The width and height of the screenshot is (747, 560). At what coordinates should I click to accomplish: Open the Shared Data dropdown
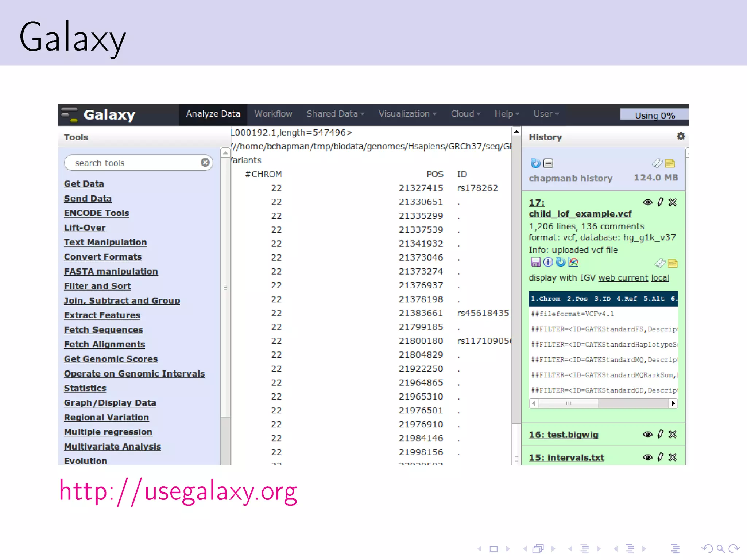click(x=336, y=114)
